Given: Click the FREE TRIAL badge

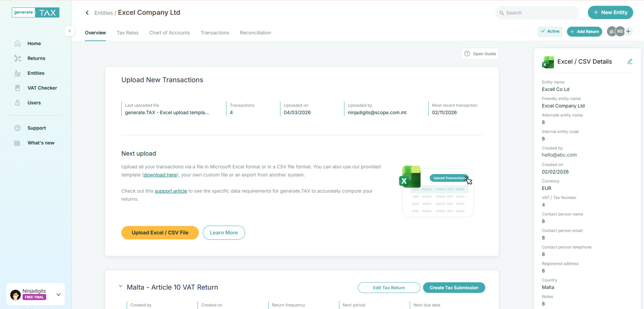Looking at the screenshot, I should click(x=34, y=297).
